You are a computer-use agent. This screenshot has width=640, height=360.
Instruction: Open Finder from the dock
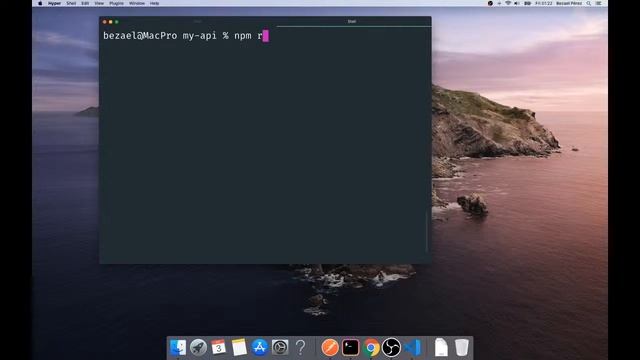pos(178,347)
